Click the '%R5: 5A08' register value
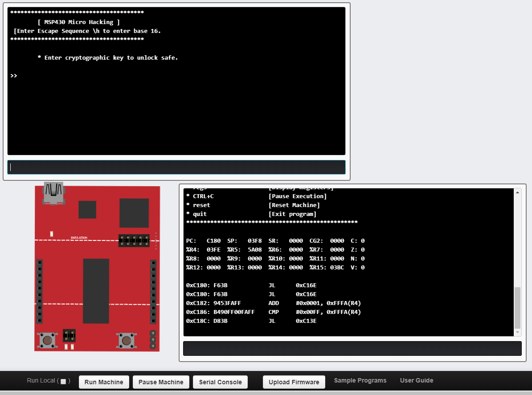The height and width of the screenshot is (395, 532). pyautogui.click(x=244, y=249)
